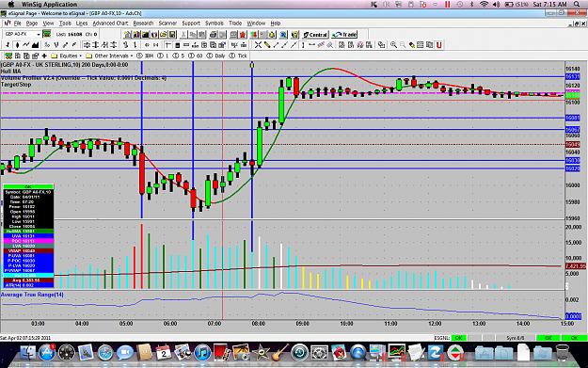This screenshot has width=588, height=368.
Task: Click the open page folder icon
Action: [x=164, y=35]
